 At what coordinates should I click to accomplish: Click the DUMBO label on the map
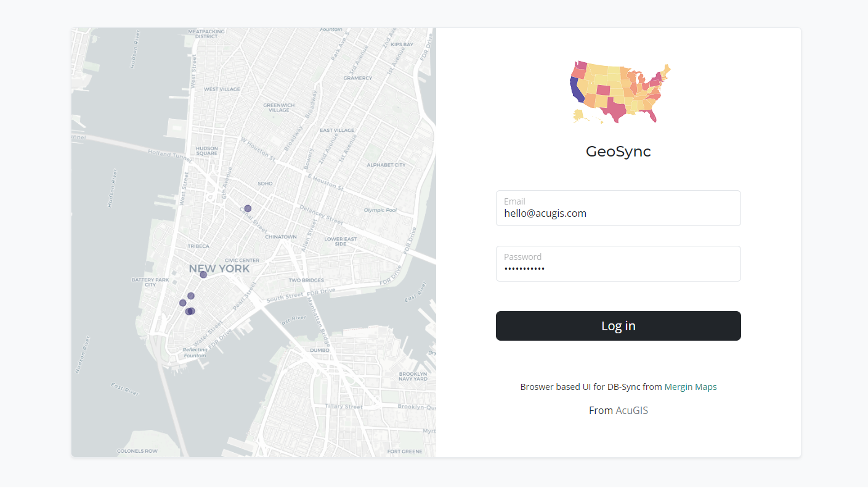(320, 350)
